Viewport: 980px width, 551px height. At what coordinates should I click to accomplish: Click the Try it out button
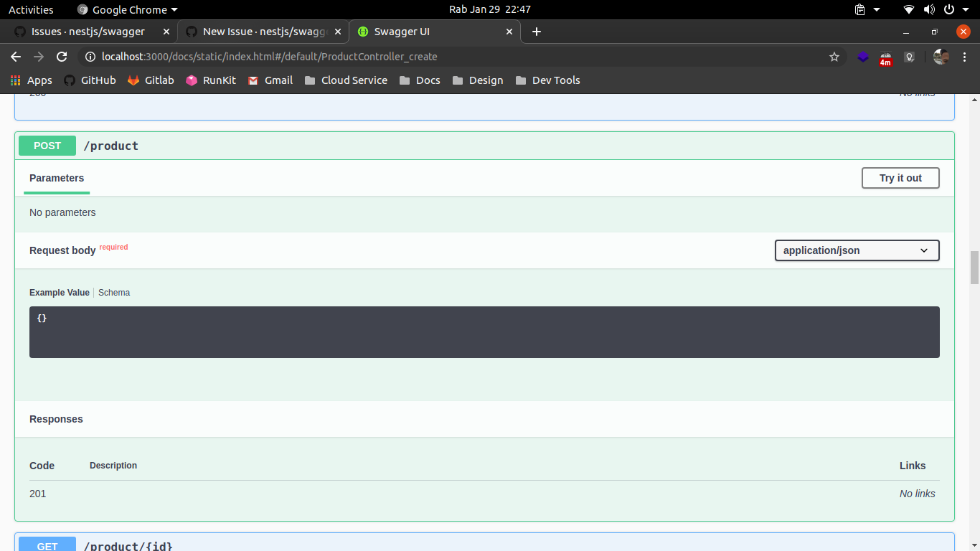900,177
